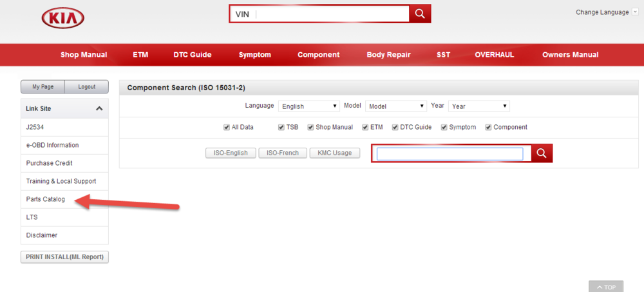Toggle the Symptom checkbox
The image size is (644, 292).
click(x=444, y=127)
